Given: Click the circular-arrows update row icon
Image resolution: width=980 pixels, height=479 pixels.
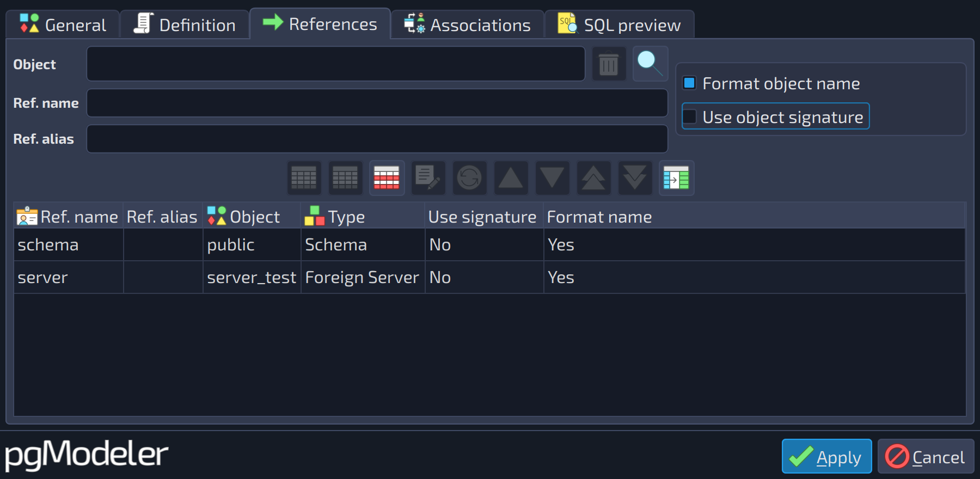Looking at the screenshot, I should (x=469, y=178).
